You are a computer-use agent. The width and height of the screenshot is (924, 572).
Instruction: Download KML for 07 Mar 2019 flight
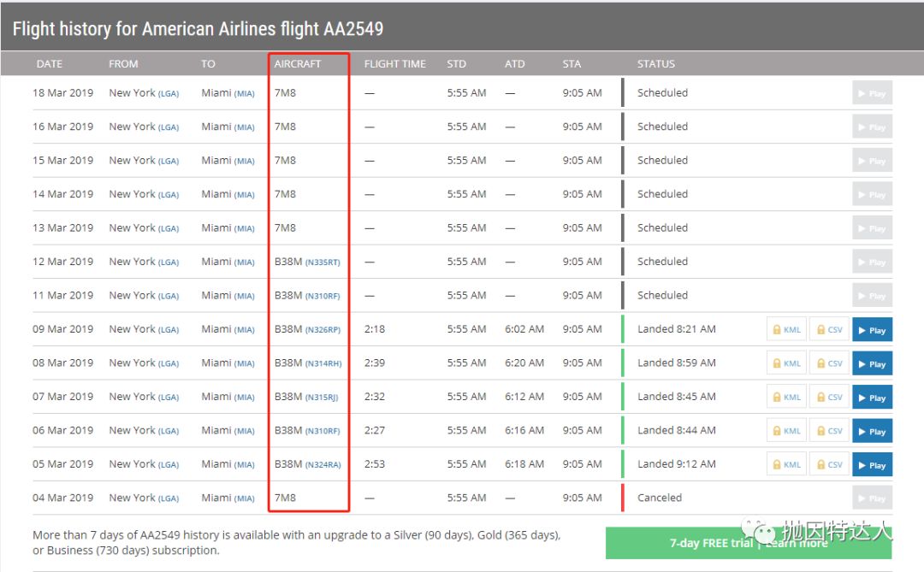[787, 398]
